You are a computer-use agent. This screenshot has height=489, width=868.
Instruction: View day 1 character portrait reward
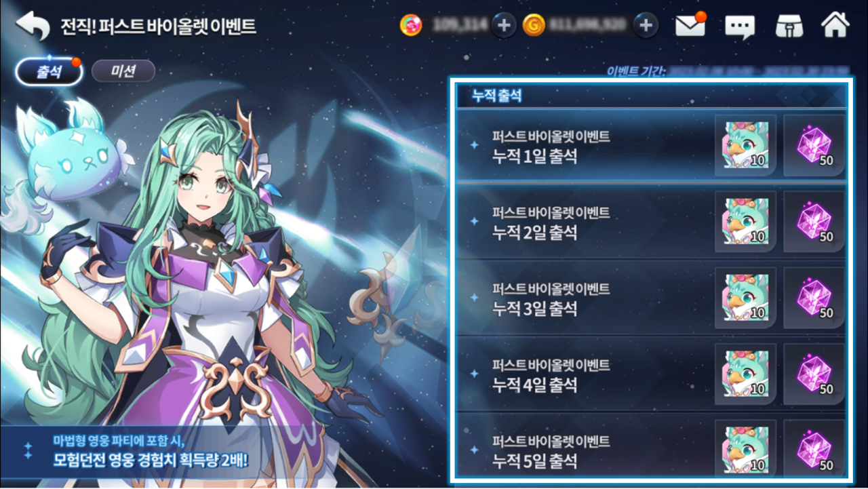pos(746,145)
